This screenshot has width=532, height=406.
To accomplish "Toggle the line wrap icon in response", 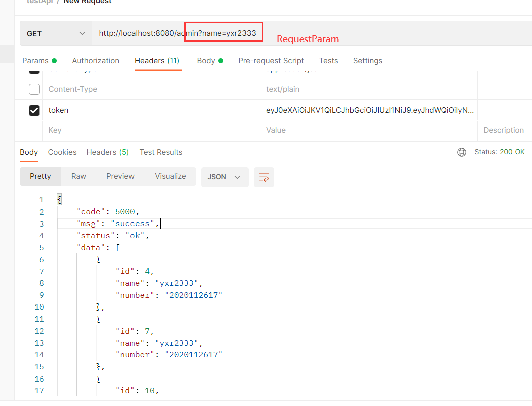I will tap(264, 177).
